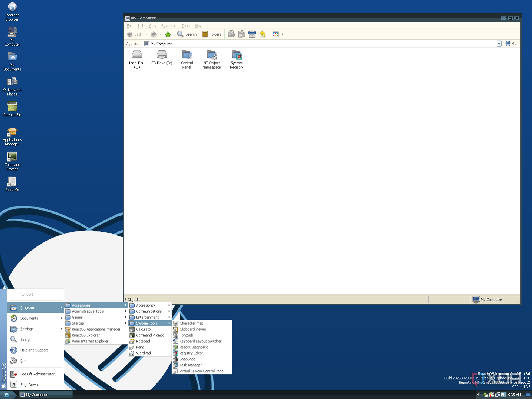Select Character Map menu entry
Viewport: 532px width, 399px height.
point(201,323)
